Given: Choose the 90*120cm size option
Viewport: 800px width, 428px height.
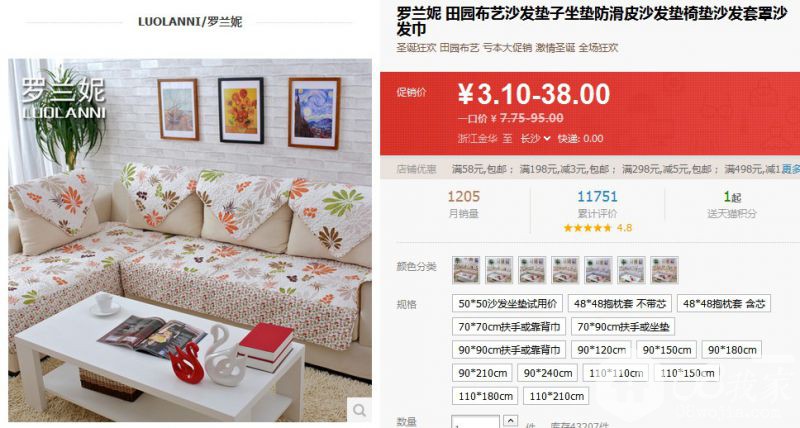Looking at the screenshot, I should tap(602, 350).
